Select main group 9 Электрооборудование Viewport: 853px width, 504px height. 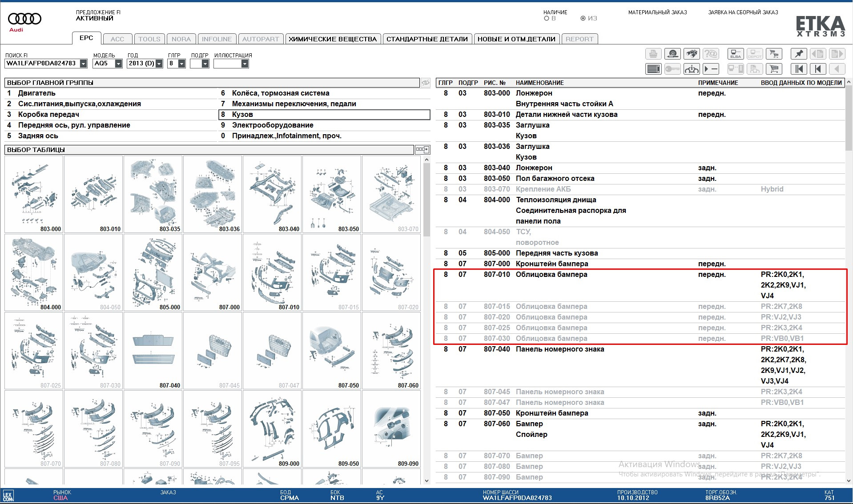click(324, 125)
